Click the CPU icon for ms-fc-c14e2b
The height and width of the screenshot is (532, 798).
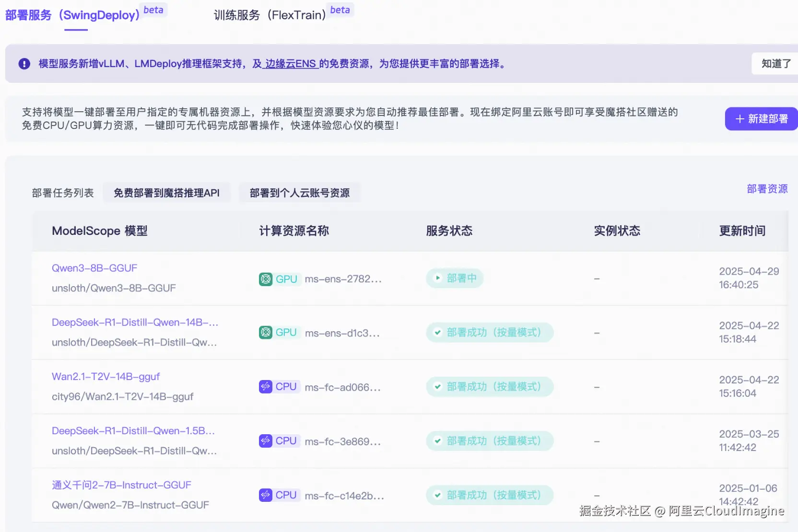(266, 495)
